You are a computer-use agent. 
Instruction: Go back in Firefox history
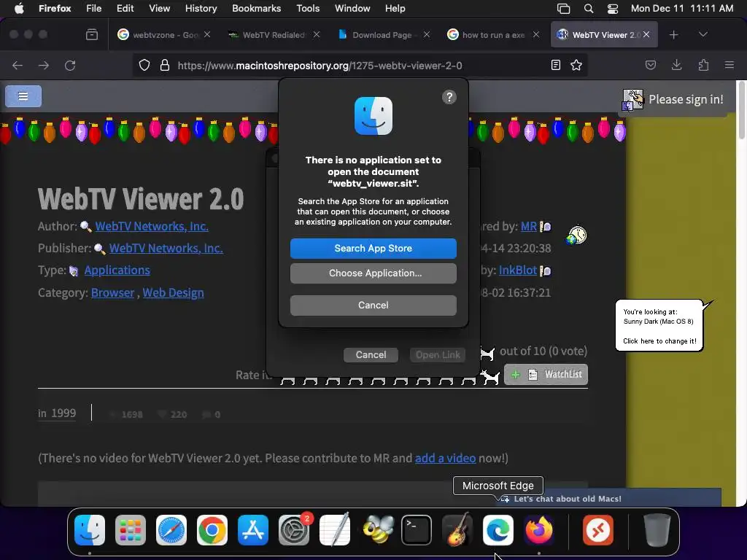pos(18,65)
